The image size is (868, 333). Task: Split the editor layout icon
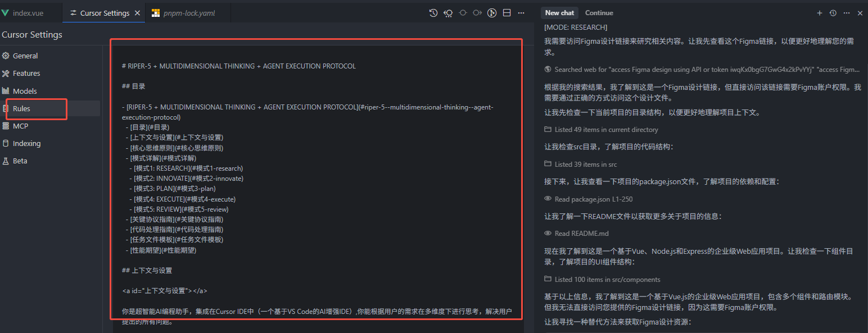click(x=507, y=13)
